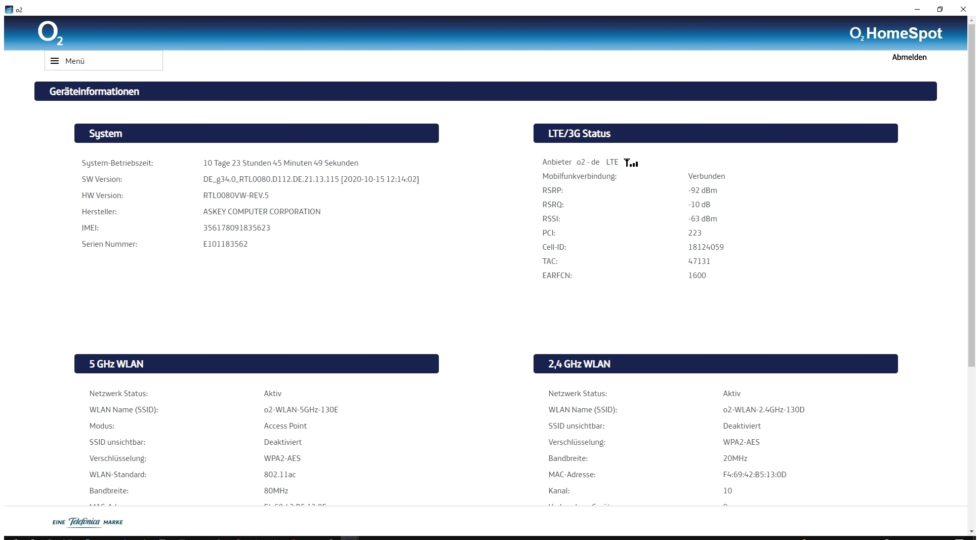The width and height of the screenshot is (980, 540).
Task: Click the vertical scrollbar thumb
Action: click(x=971, y=195)
